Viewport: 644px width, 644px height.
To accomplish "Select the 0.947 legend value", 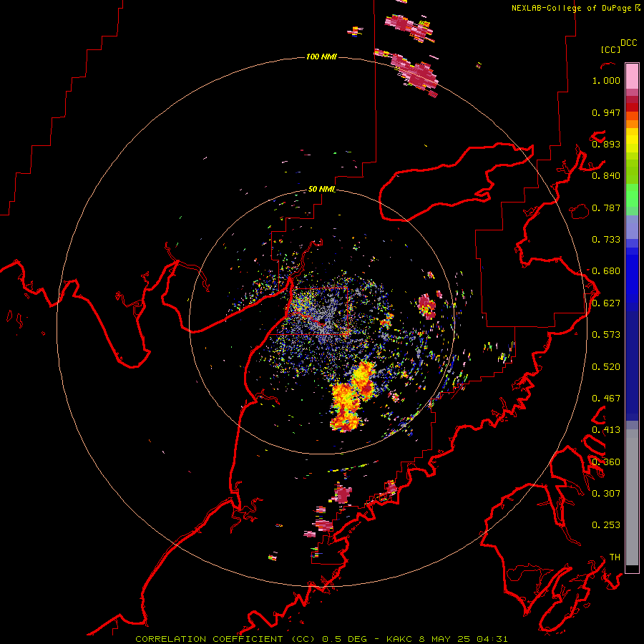I will coord(606,112).
